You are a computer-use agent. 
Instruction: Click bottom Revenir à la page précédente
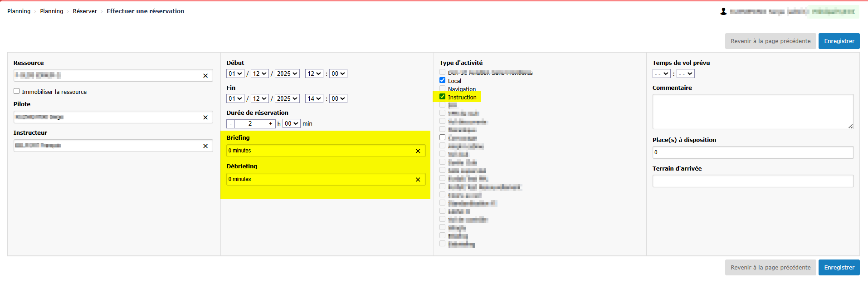point(770,268)
